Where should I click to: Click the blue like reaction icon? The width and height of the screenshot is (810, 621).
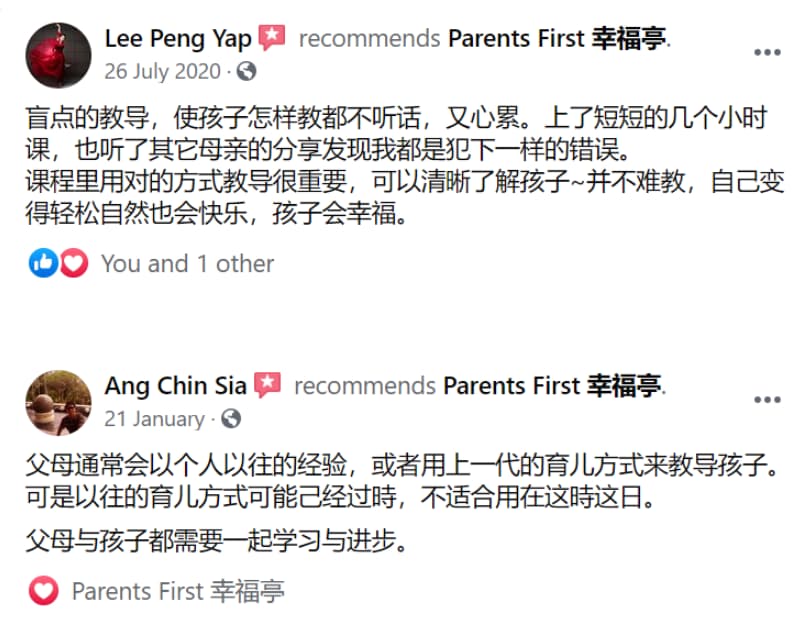(x=43, y=263)
